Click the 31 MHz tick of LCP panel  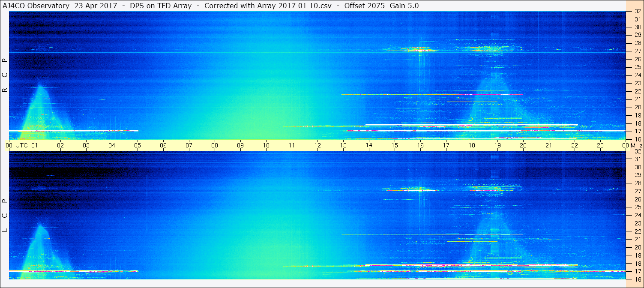tap(637, 159)
